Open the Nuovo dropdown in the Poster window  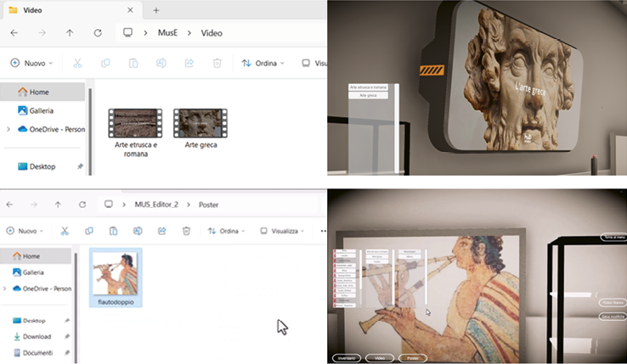[25, 231]
